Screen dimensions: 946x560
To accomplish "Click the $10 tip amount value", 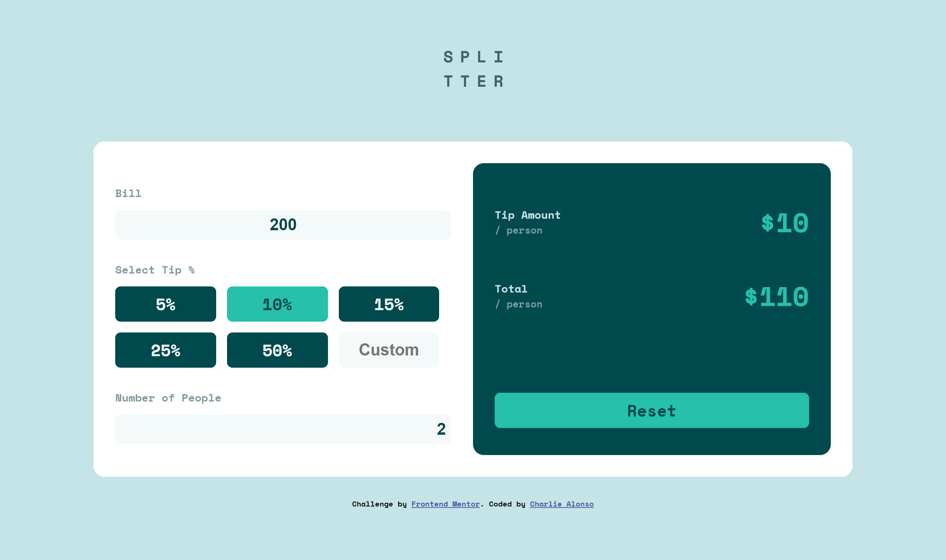I will pos(785,223).
